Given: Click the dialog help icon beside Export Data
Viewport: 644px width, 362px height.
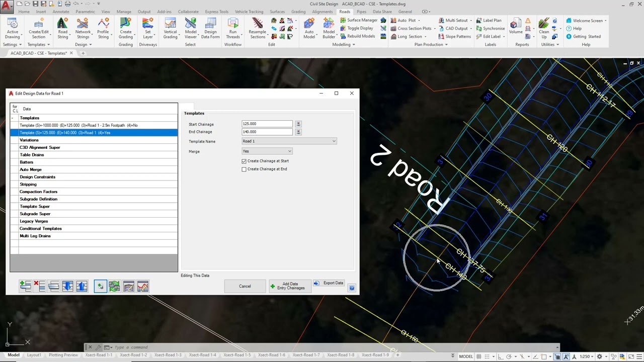Looking at the screenshot, I should point(352,288).
